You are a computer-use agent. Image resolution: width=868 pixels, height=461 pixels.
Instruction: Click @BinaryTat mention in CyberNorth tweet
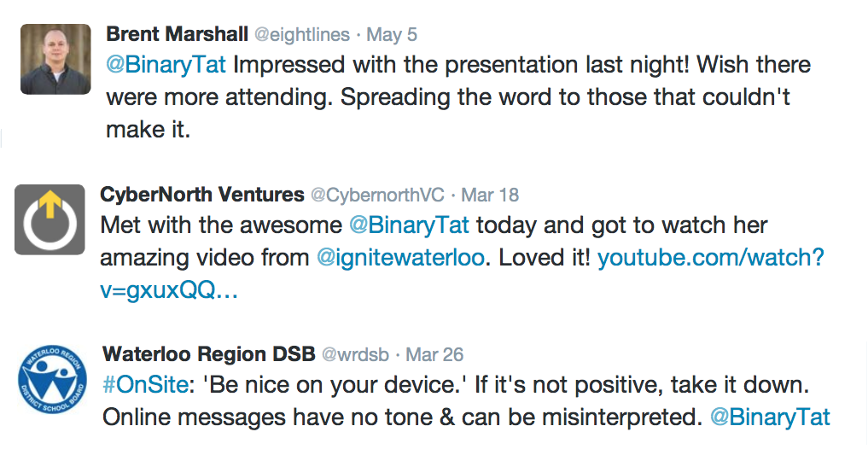point(409,225)
